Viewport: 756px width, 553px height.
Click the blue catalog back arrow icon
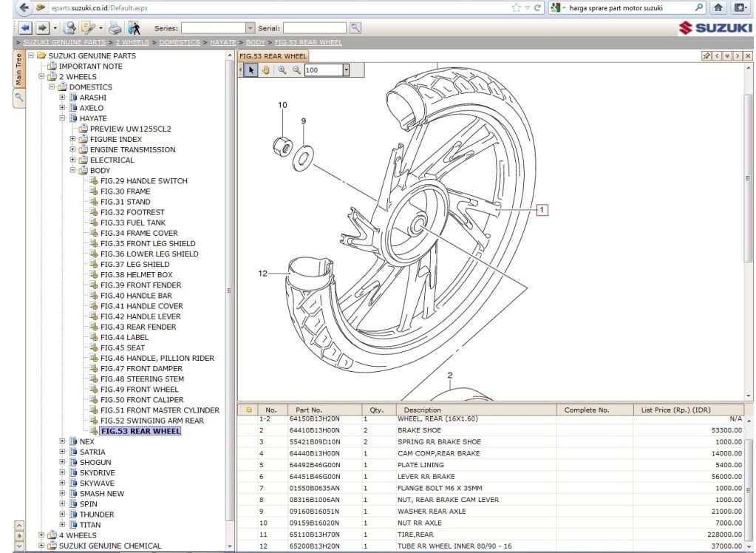click(x=25, y=28)
